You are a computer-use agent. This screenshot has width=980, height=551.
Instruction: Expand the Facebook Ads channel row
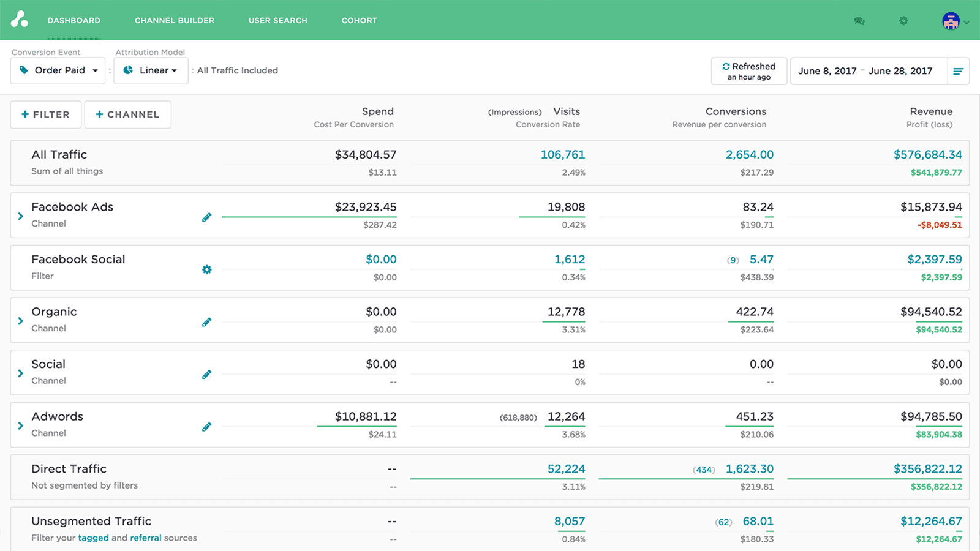20,217
